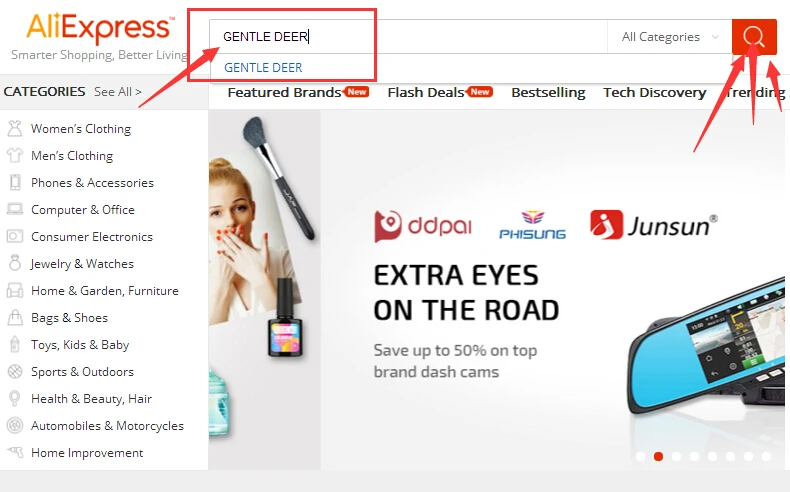Select the GENTLE DEER search suggestion

263,68
